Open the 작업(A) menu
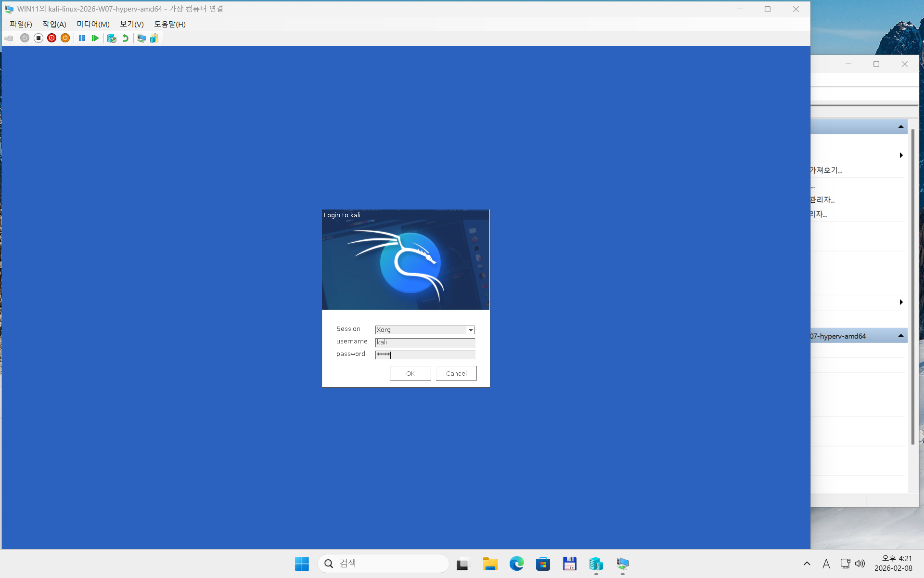This screenshot has width=924, height=578. coord(54,24)
